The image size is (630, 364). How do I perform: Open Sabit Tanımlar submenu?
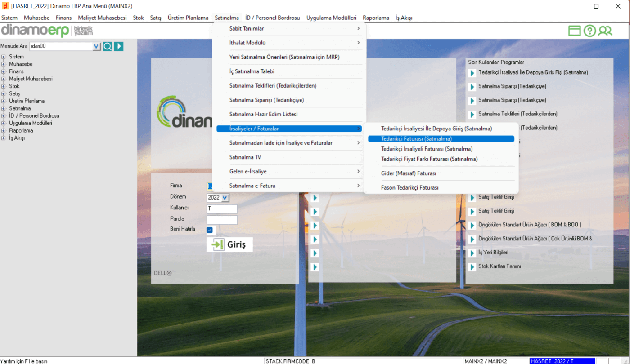(289, 28)
